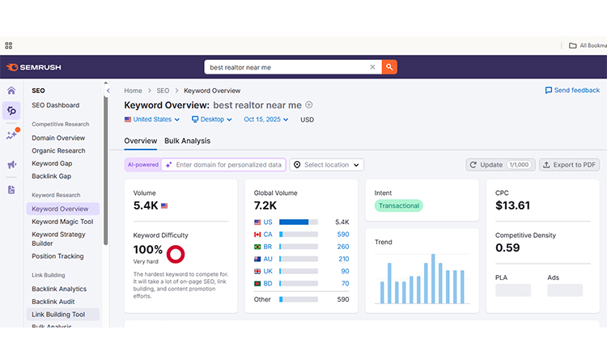Image resolution: width=607 pixels, height=364 pixels.
Task: Open the Oct 15, 2025 date dropdown
Action: coord(268,120)
